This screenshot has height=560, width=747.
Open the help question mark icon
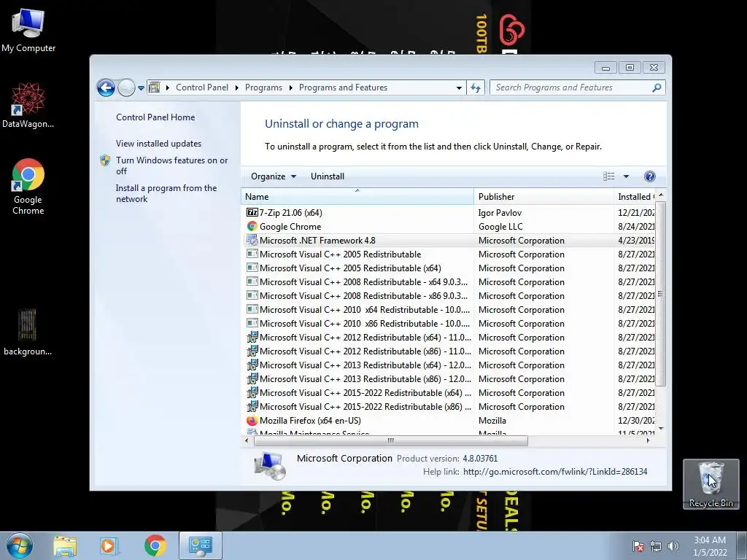pos(649,176)
